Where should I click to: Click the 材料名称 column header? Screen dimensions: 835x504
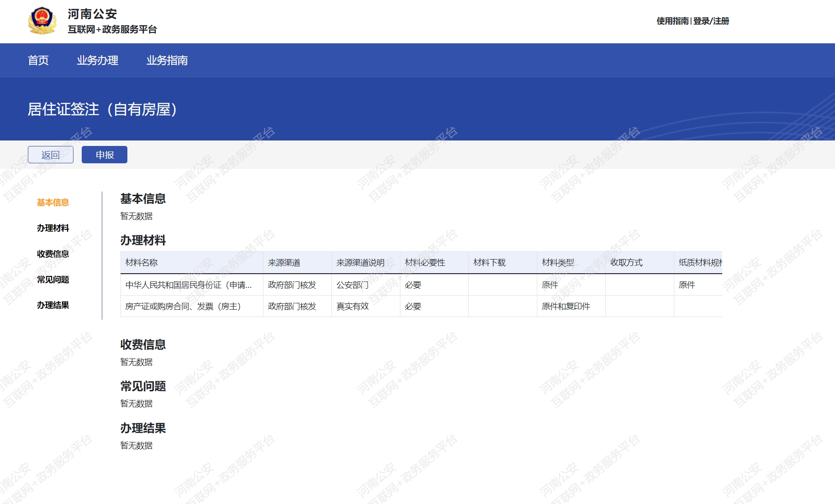point(142,263)
